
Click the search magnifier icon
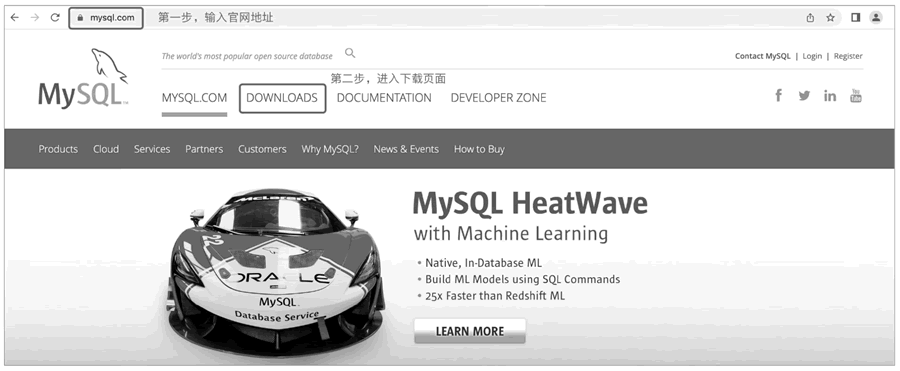(x=350, y=53)
